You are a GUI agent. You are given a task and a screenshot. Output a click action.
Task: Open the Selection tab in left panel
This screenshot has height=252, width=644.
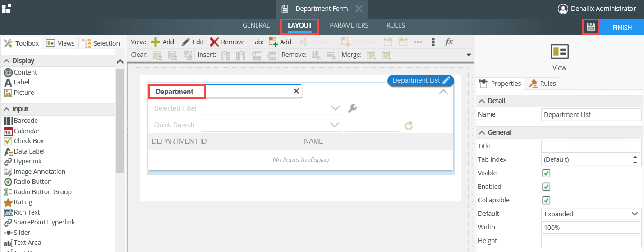point(101,43)
